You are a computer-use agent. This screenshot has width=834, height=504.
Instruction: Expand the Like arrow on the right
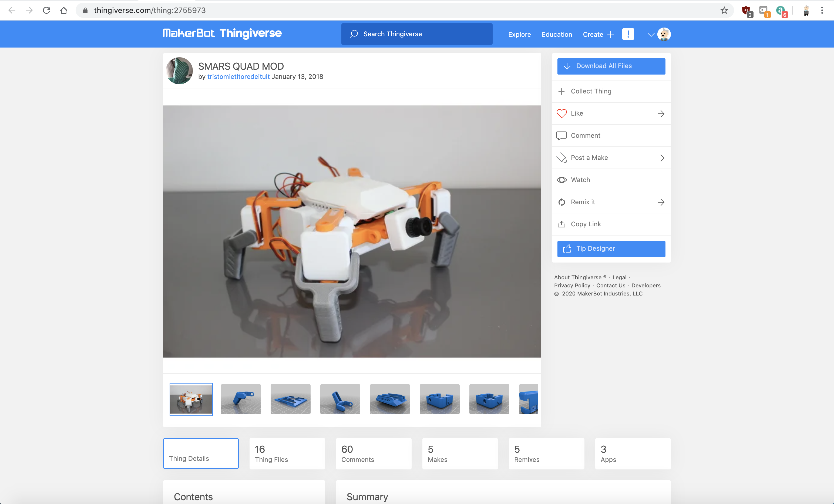click(661, 114)
